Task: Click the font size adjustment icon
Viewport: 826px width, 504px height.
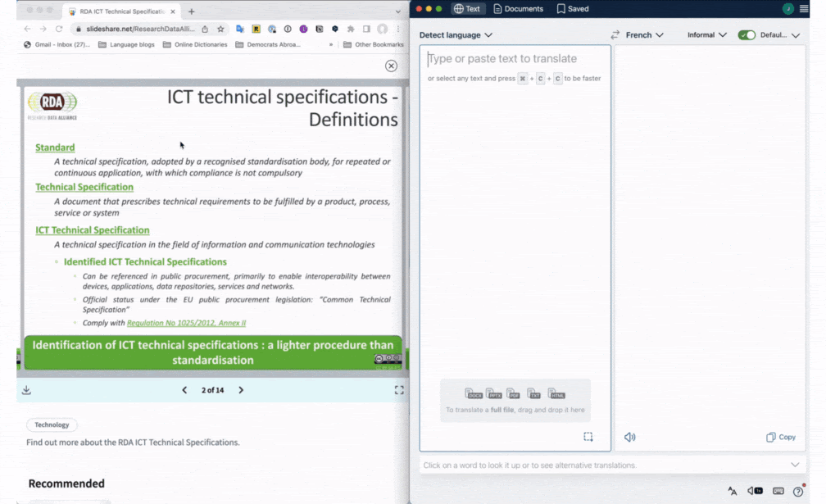Action: pyautogui.click(x=732, y=489)
